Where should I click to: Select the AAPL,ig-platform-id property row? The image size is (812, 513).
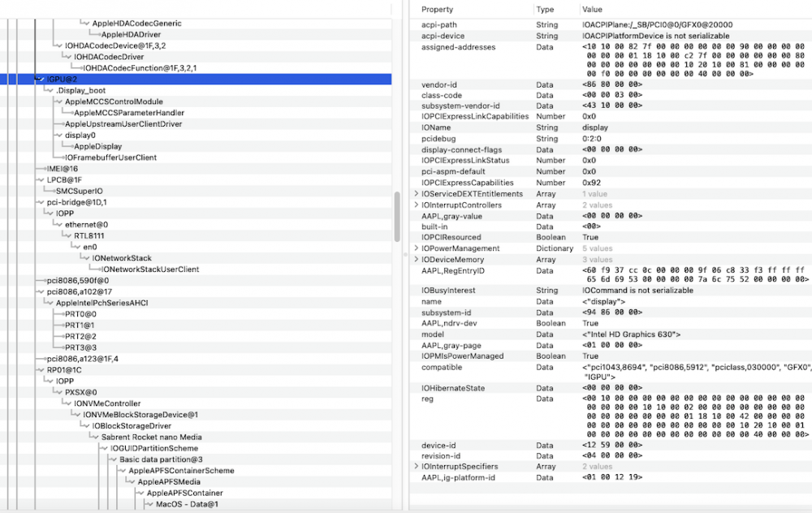pyautogui.click(x=611, y=477)
